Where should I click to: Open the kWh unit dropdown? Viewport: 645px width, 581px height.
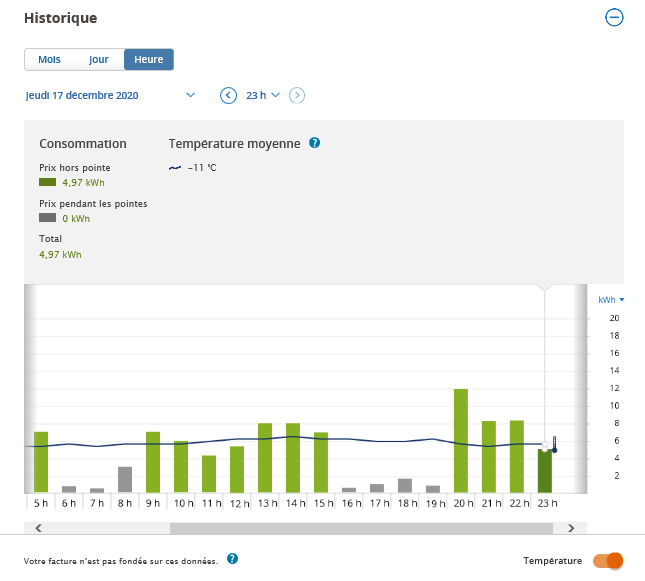point(610,299)
